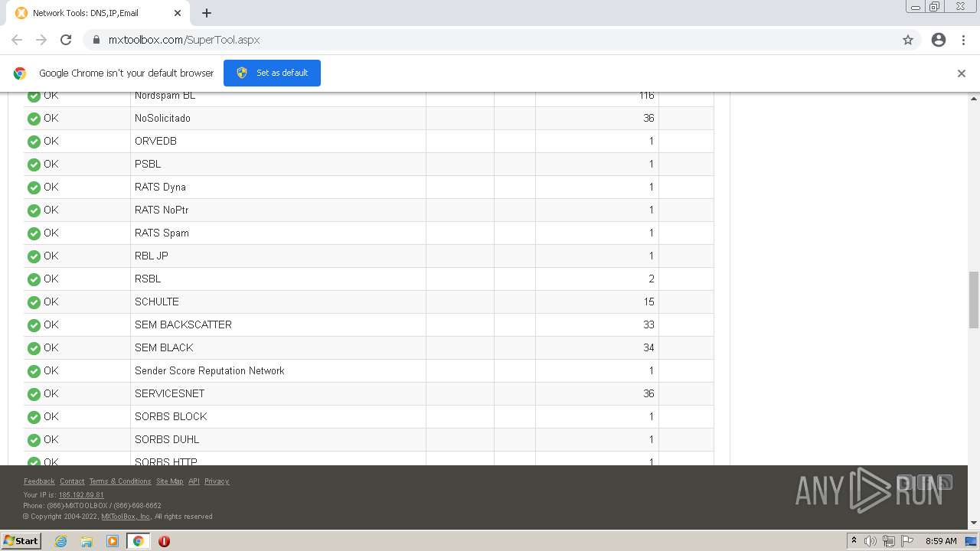This screenshot has width=980, height=551.
Task: Show hidden system tray icons
Action: pos(854,541)
